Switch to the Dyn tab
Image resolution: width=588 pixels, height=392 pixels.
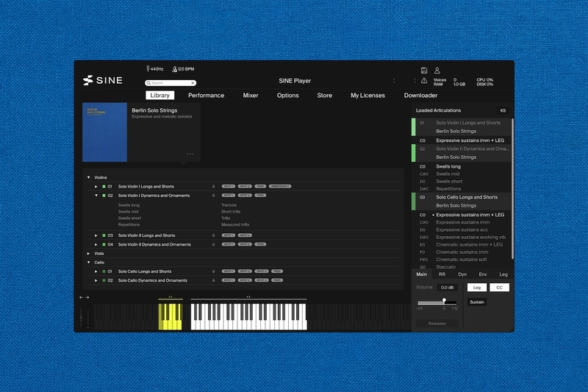[x=462, y=274]
